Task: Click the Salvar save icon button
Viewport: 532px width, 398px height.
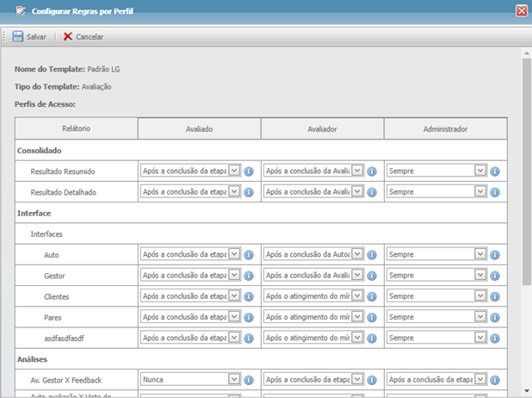Action: point(18,37)
